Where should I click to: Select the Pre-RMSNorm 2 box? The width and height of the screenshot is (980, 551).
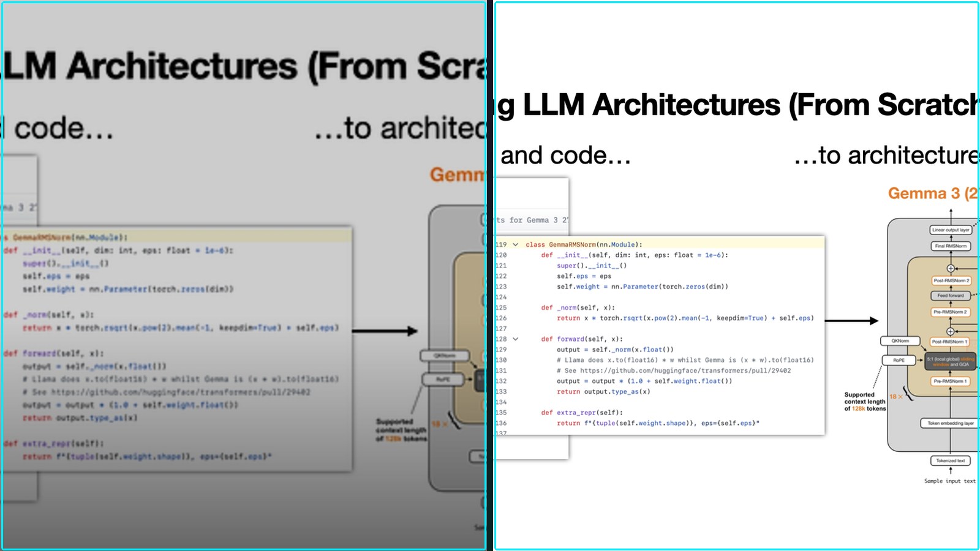click(951, 312)
